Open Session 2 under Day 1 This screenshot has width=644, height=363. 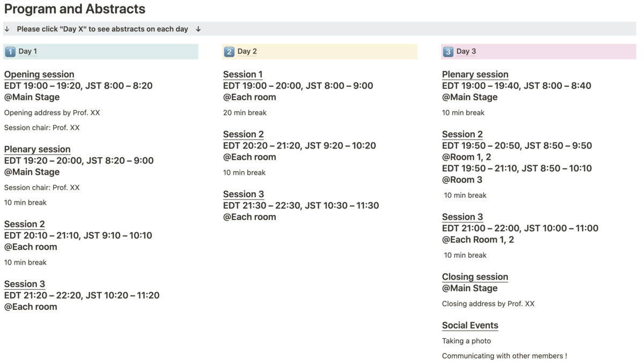point(24,224)
